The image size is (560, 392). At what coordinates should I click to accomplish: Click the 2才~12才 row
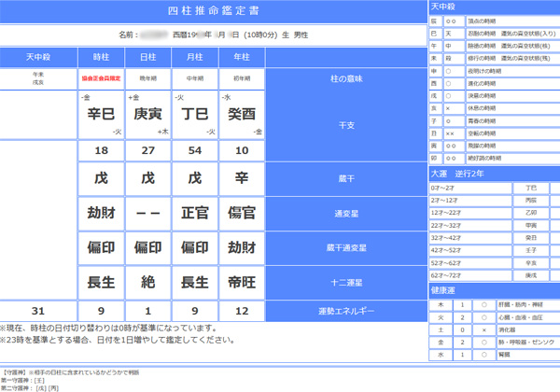pyautogui.click(x=495, y=201)
